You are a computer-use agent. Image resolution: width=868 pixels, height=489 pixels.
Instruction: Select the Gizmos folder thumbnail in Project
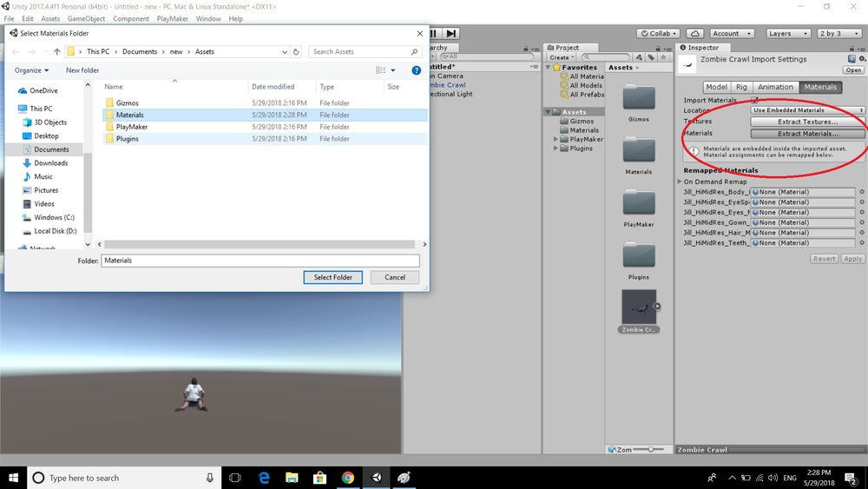tap(639, 98)
